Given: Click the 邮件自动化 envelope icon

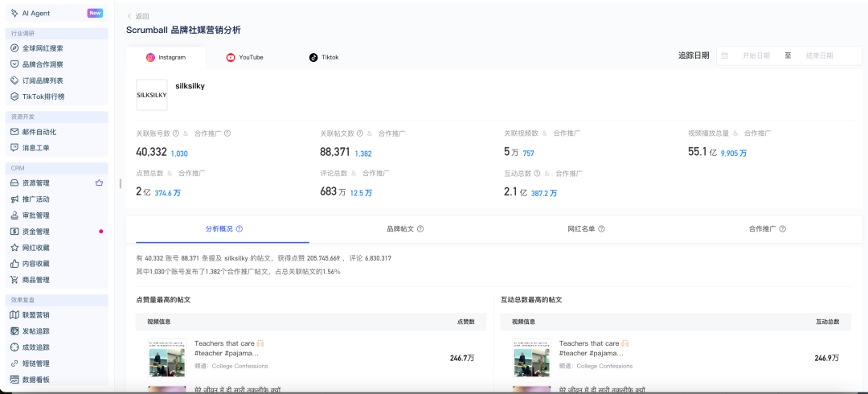Looking at the screenshot, I should click(x=15, y=132).
